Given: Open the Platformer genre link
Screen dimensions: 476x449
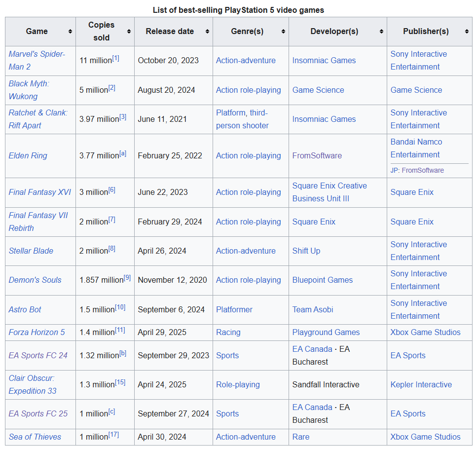Looking at the screenshot, I should pos(234,310).
